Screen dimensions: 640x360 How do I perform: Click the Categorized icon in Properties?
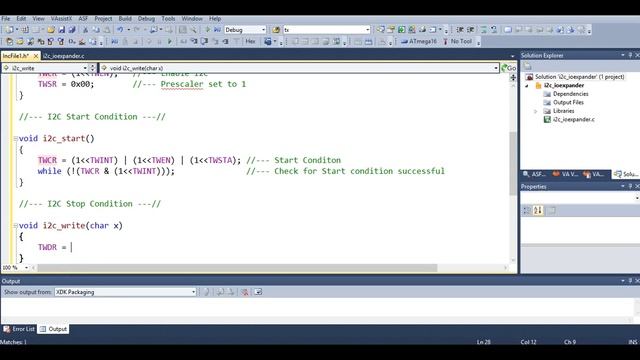(x=527, y=210)
